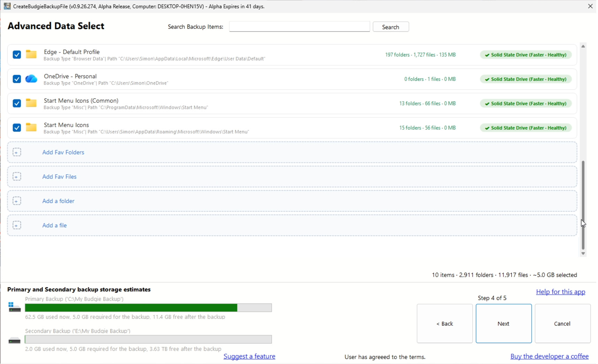Focus the Search Backup Items field

click(x=299, y=26)
